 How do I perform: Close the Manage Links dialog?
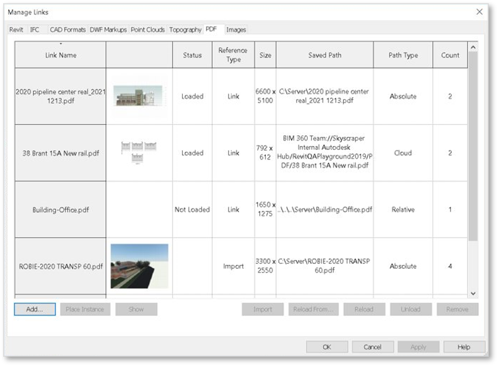tap(479, 12)
